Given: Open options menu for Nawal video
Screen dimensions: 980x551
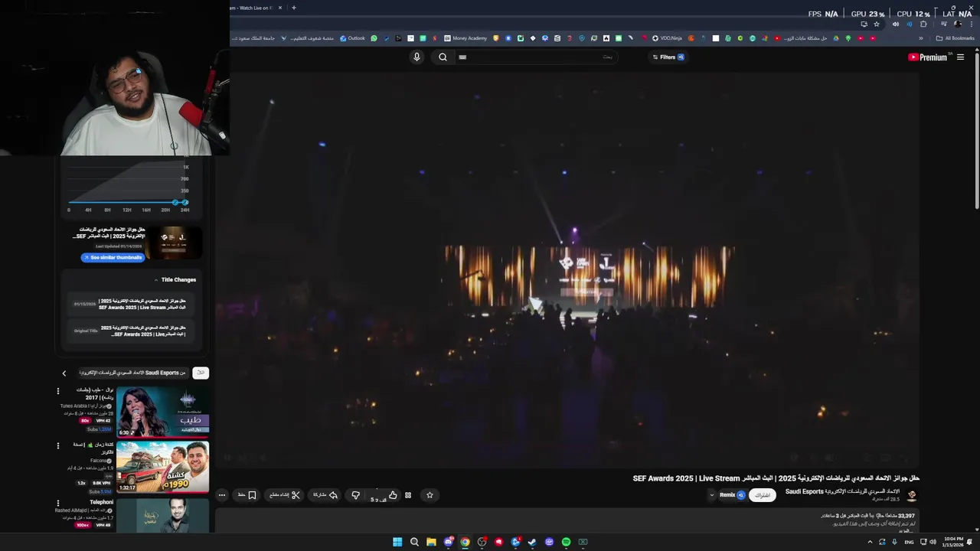Looking at the screenshot, I should (x=57, y=391).
